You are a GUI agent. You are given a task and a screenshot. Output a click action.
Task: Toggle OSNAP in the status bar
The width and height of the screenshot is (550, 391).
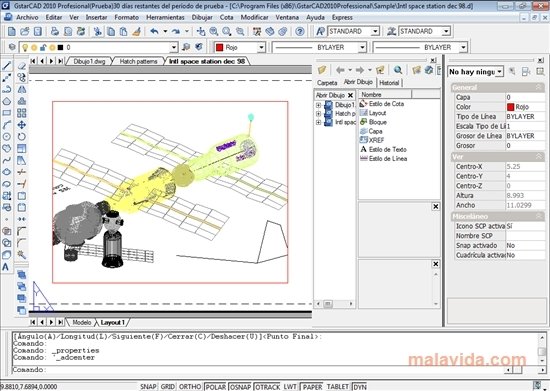click(x=240, y=387)
